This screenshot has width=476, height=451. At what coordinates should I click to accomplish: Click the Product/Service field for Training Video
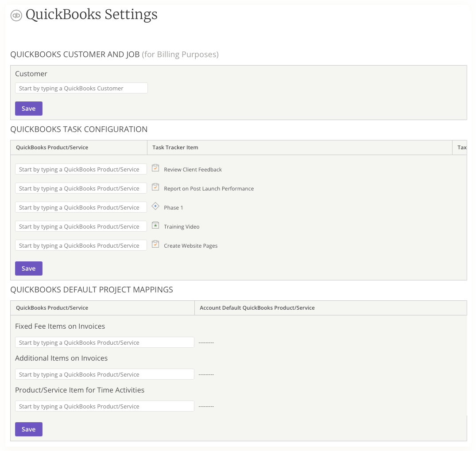(81, 226)
